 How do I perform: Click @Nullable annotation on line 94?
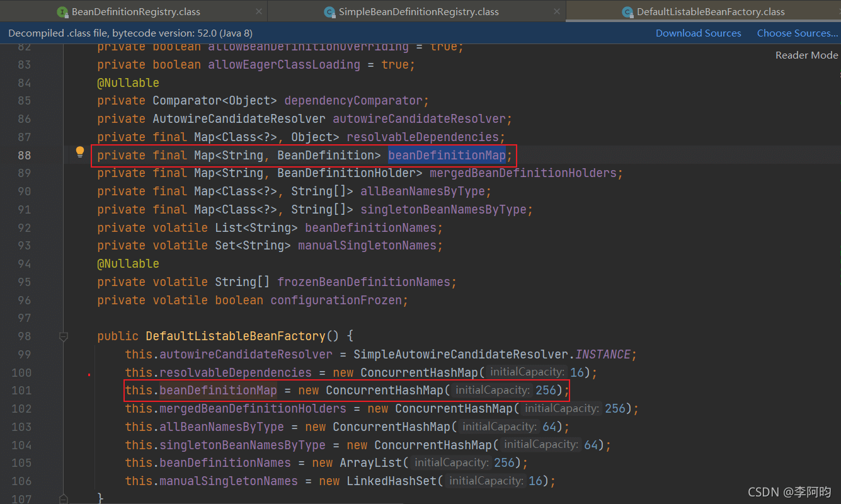pyautogui.click(x=128, y=263)
